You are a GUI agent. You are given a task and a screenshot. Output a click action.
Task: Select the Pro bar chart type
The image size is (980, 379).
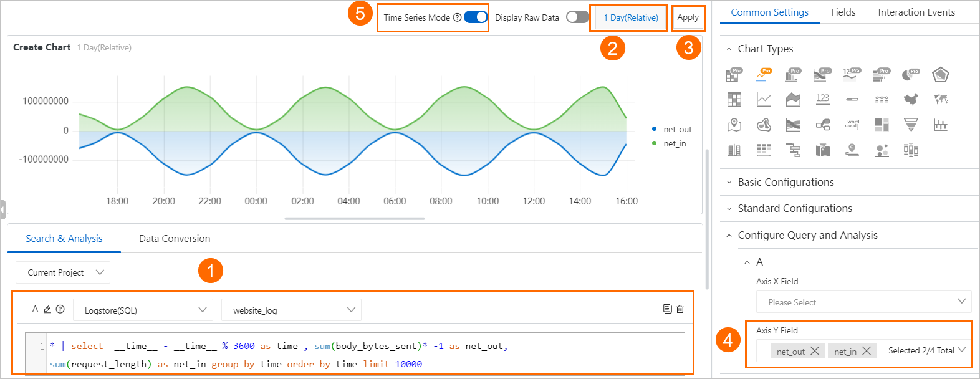point(881,75)
